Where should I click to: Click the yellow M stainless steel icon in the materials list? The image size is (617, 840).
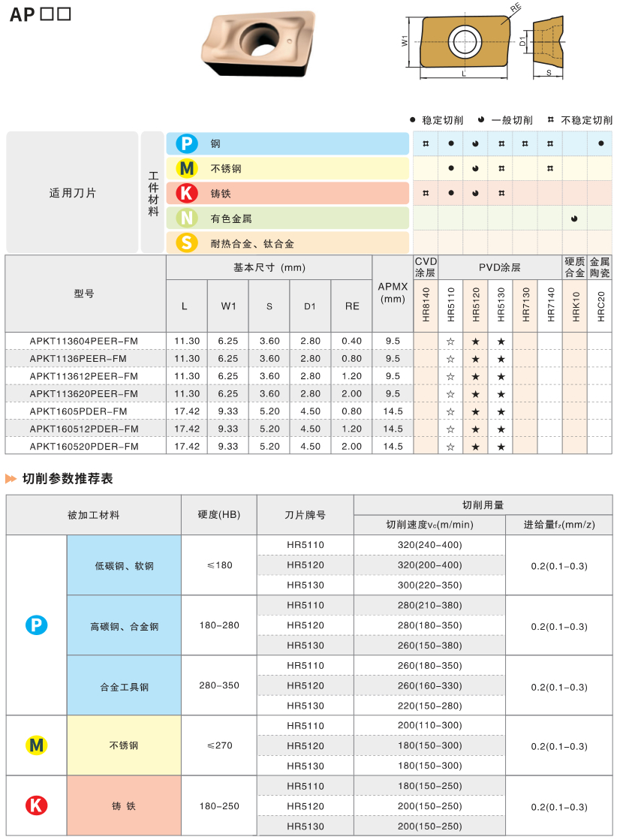tap(186, 168)
